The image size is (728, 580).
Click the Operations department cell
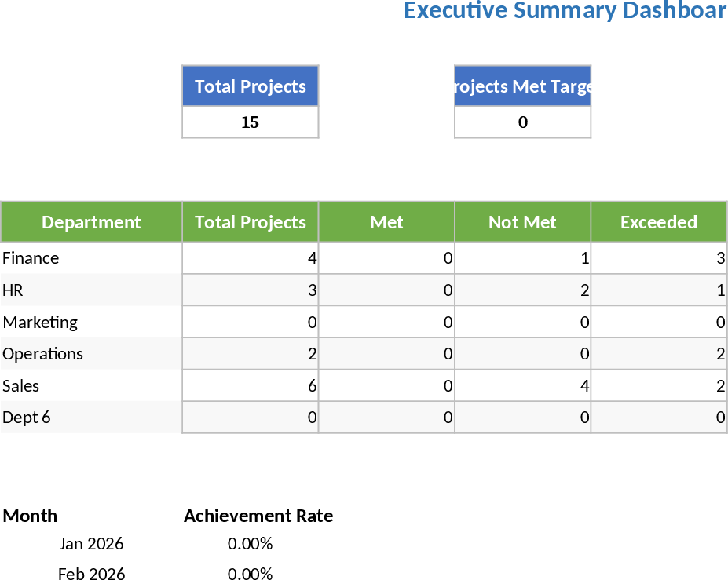[x=91, y=354]
